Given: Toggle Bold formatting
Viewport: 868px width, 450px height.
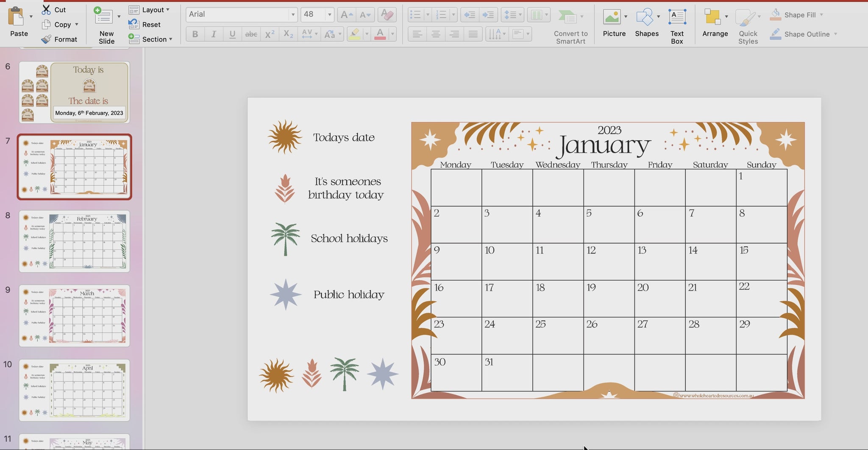Looking at the screenshot, I should coord(195,34).
